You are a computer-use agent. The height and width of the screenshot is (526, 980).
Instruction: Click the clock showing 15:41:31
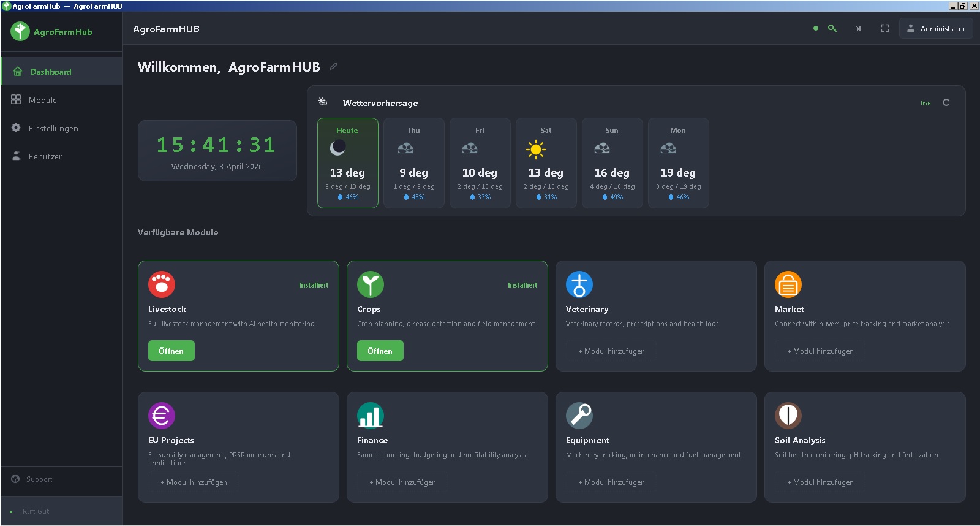click(x=216, y=145)
